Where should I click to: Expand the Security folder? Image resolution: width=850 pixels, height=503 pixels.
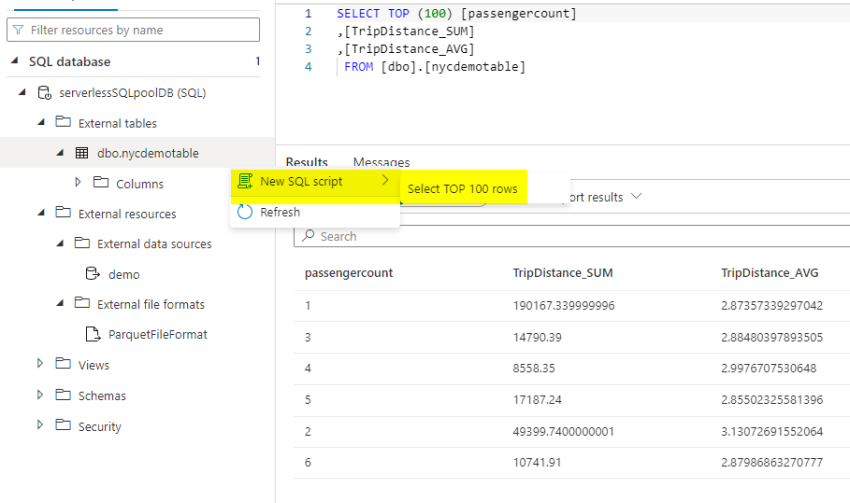coord(40,425)
